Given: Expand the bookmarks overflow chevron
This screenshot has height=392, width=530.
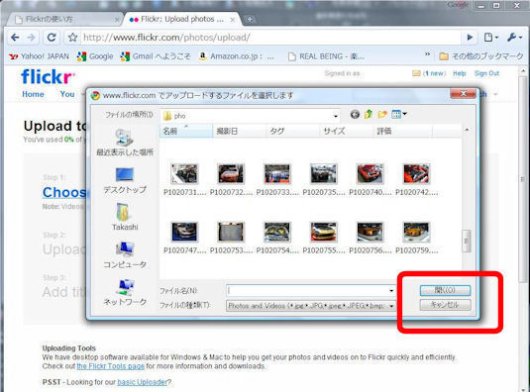Looking at the screenshot, I should (x=428, y=54).
